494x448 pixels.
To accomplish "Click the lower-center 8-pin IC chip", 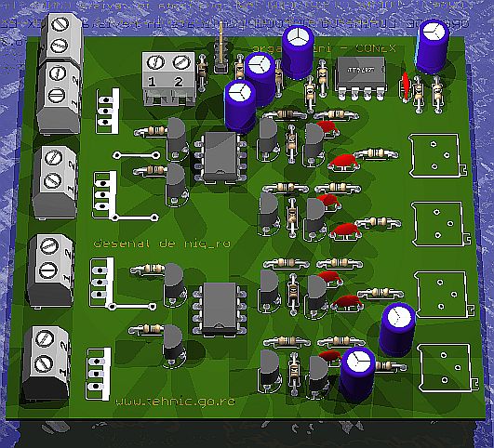I will pyautogui.click(x=220, y=310).
